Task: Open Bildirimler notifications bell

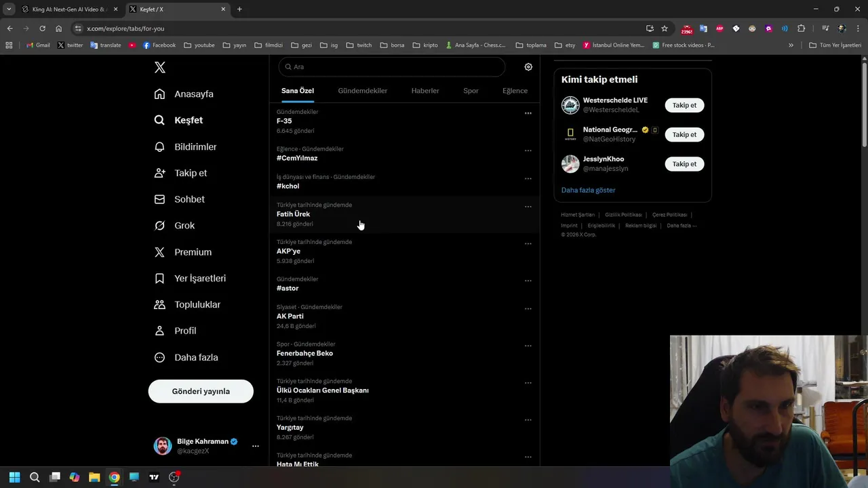Action: (159, 146)
